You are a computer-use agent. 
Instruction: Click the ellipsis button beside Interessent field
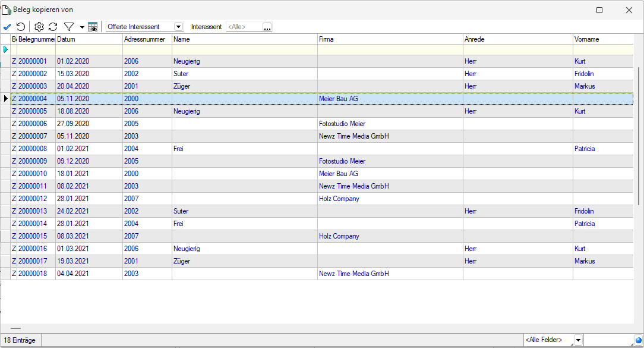click(267, 27)
